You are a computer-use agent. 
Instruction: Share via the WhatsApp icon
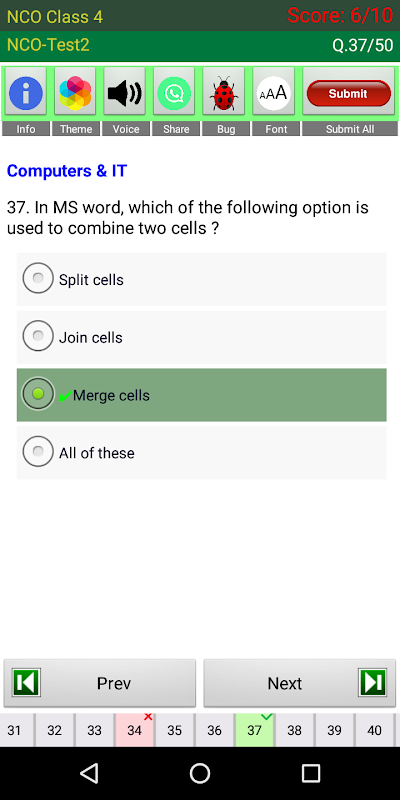pos(174,93)
